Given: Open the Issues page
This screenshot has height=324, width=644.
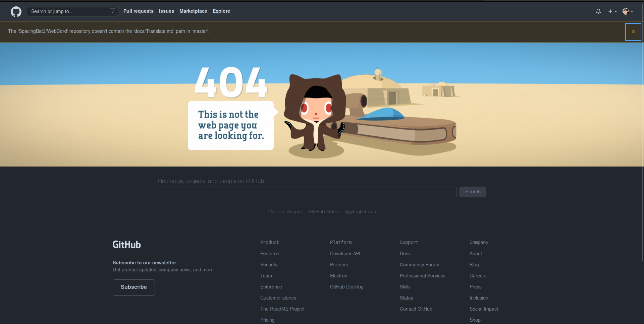Looking at the screenshot, I should pyautogui.click(x=166, y=11).
